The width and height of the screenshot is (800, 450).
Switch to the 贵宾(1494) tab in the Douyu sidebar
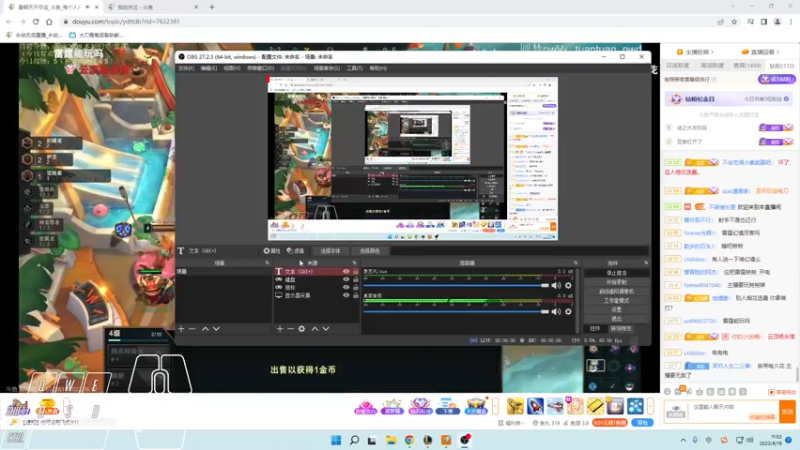tap(747, 66)
